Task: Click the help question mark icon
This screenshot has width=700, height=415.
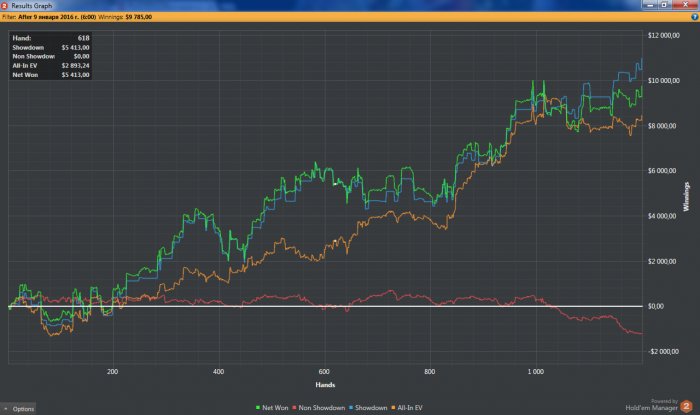Action: coord(695,17)
